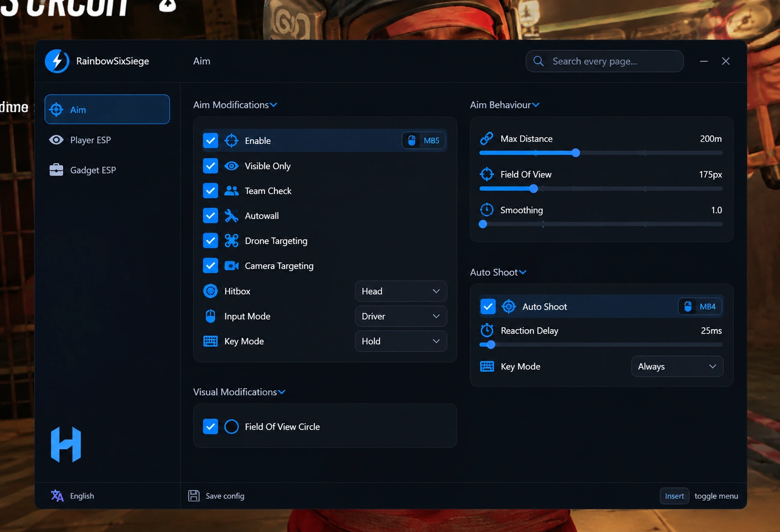Open the Input Mode dropdown showing Driver

tap(401, 316)
